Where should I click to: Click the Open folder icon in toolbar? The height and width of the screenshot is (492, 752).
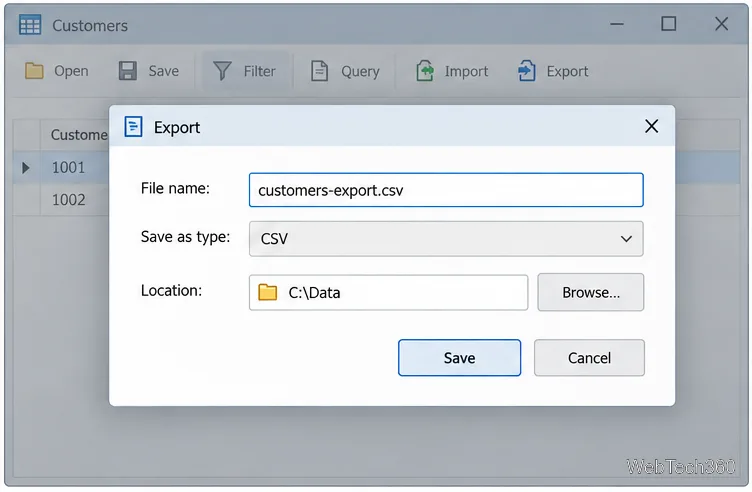(x=34, y=71)
